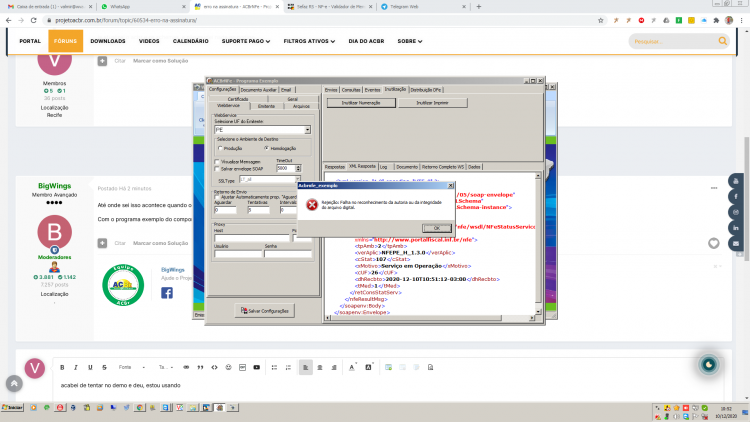This screenshot has height=422, width=750.
Task: Open the emoji picker in the editor
Action: point(229,367)
